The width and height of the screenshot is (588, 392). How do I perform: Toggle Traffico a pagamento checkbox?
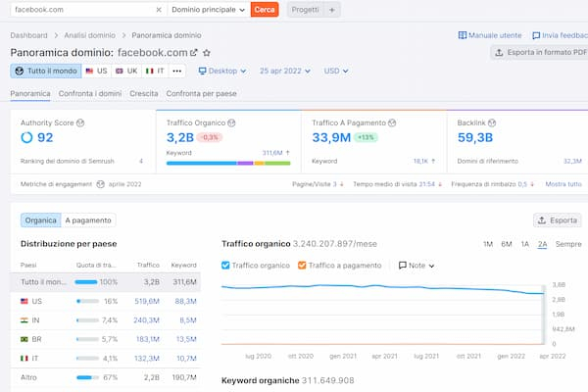[302, 266]
